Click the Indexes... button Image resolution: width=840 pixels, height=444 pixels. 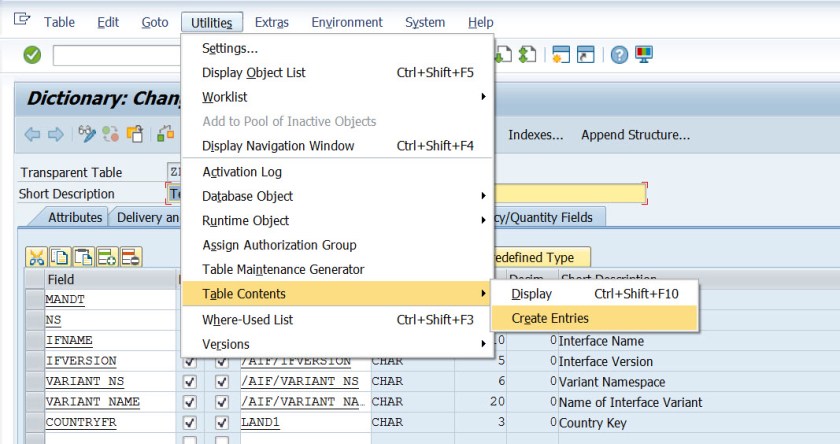click(535, 135)
